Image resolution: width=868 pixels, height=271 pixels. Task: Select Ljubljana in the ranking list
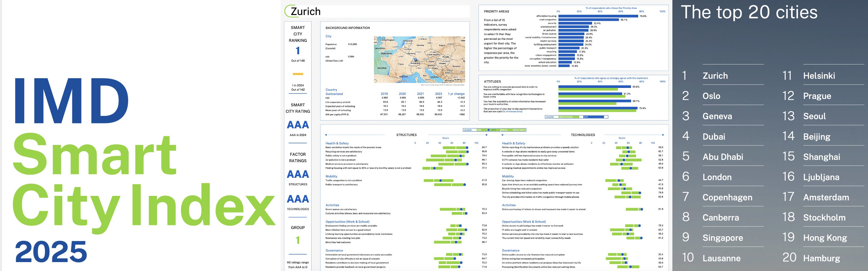click(821, 177)
